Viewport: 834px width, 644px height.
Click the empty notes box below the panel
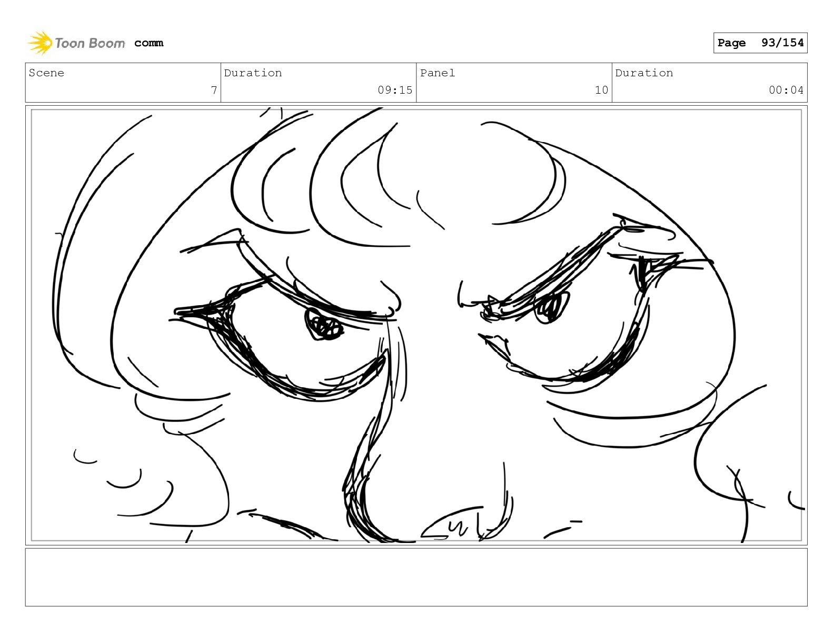[x=416, y=577]
